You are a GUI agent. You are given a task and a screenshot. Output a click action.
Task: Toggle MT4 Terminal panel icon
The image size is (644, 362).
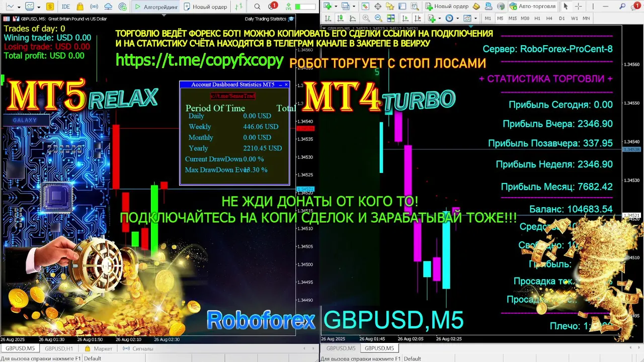(402, 6)
